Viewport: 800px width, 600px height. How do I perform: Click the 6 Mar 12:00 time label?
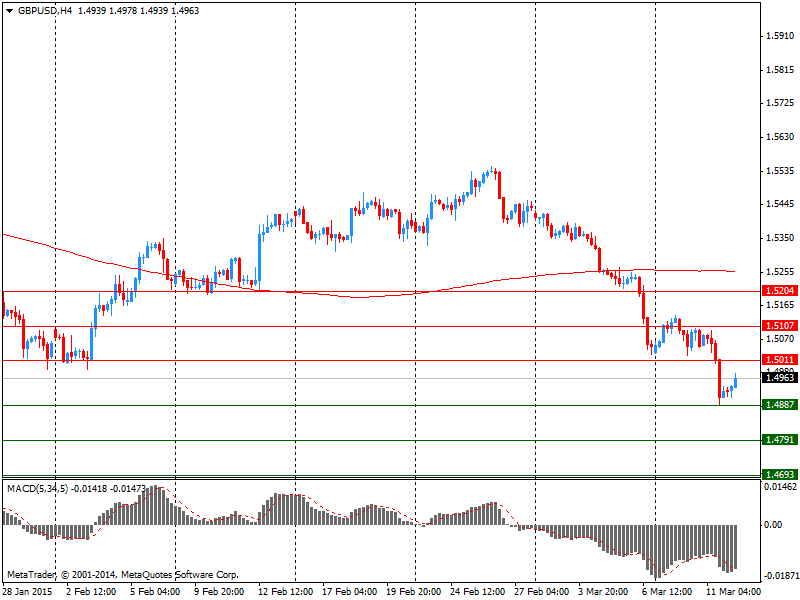click(667, 592)
